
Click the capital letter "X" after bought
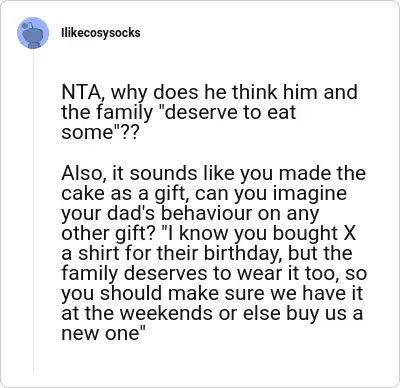tap(349, 234)
